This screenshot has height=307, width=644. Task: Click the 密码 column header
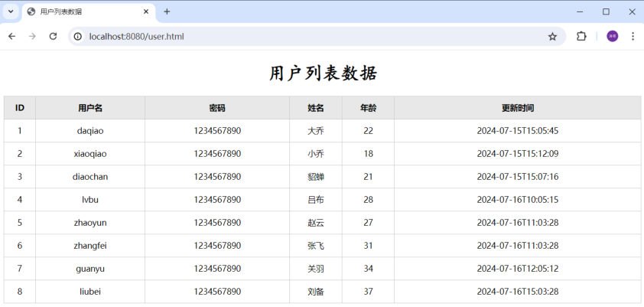[217, 108]
